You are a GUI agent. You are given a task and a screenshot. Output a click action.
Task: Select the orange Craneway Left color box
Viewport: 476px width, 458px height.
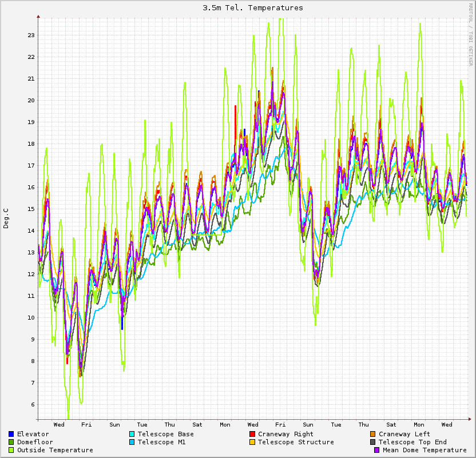[x=372, y=434]
